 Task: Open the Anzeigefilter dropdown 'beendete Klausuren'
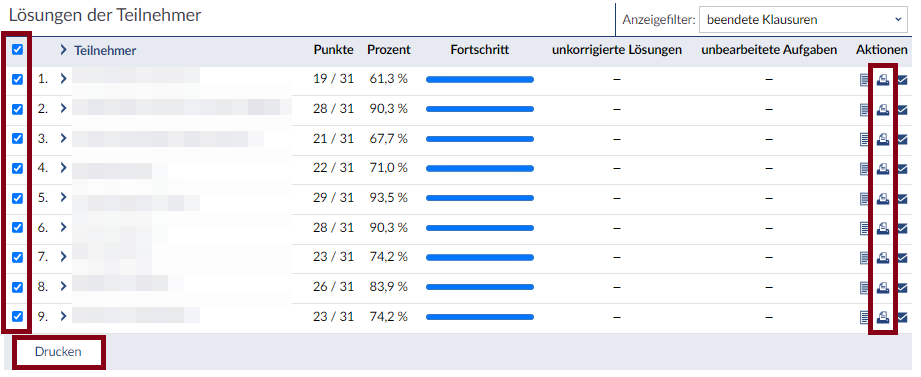click(803, 20)
